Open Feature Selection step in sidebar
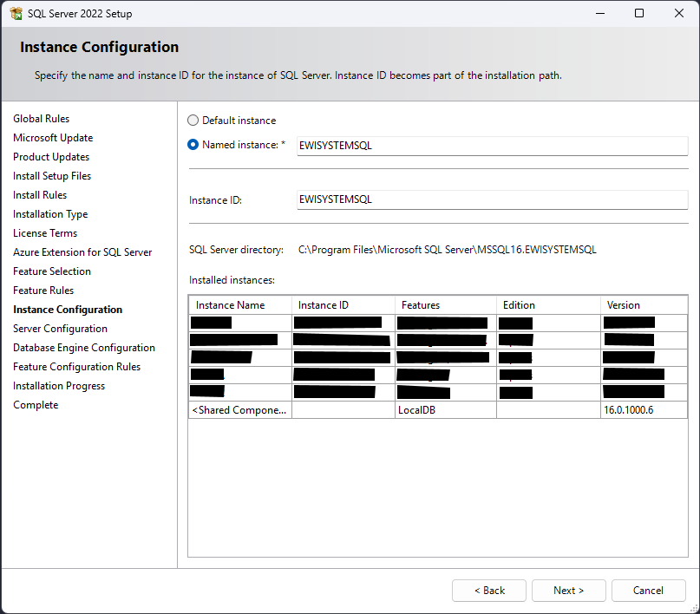Viewport: 700px width, 614px height. coord(52,271)
